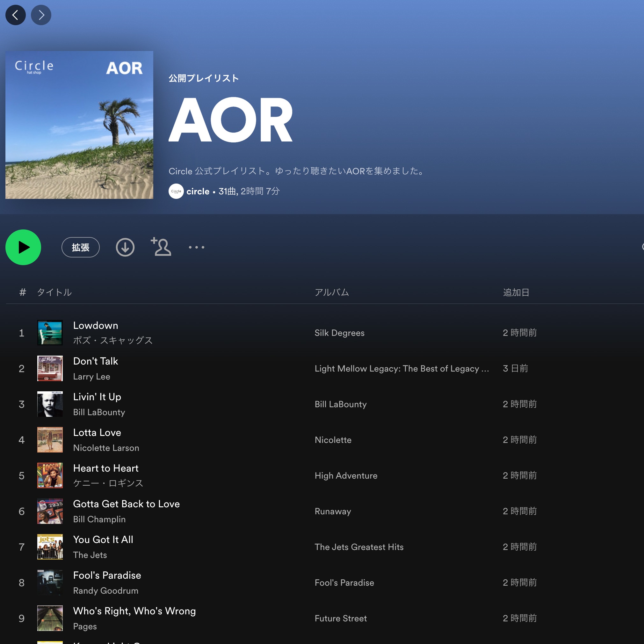Screen dimensions: 644x644
Task: Click the playlist description text
Action: click(x=297, y=171)
